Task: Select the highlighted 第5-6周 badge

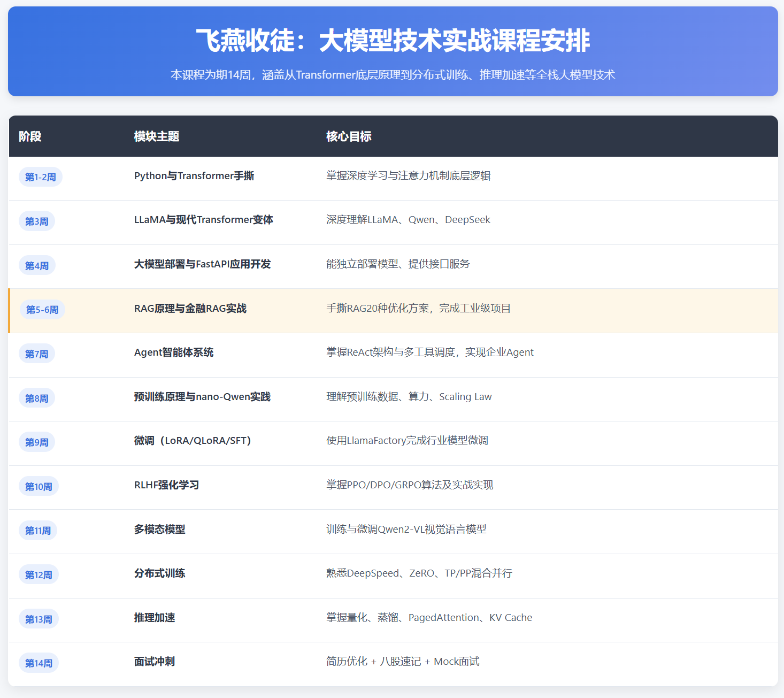Action: pos(42,310)
